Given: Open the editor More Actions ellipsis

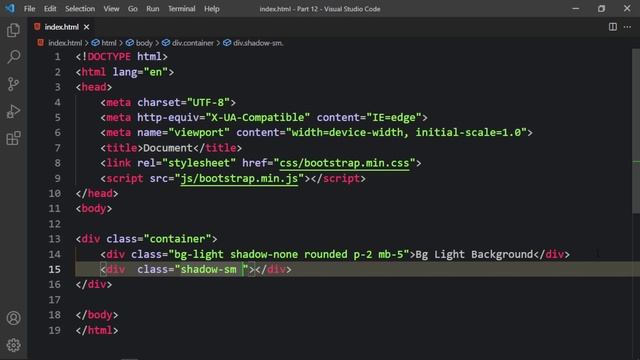Looking at the screenshot, I should click(x=627, y=27).
